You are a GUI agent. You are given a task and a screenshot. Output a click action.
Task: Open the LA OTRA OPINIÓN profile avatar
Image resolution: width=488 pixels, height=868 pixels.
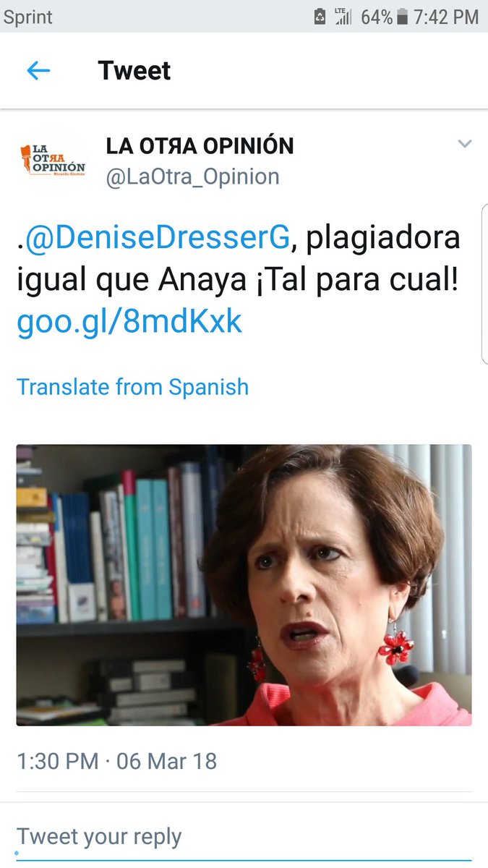(52, 159)
